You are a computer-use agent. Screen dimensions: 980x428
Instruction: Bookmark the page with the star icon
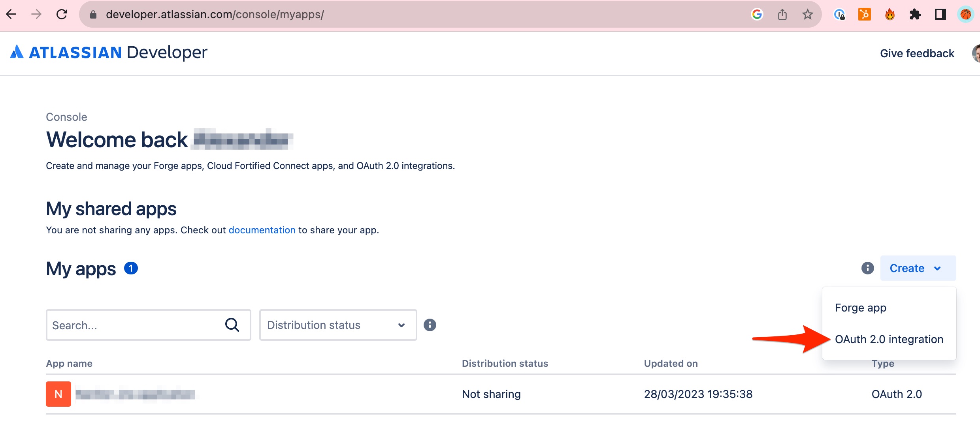tap(808, 14)
